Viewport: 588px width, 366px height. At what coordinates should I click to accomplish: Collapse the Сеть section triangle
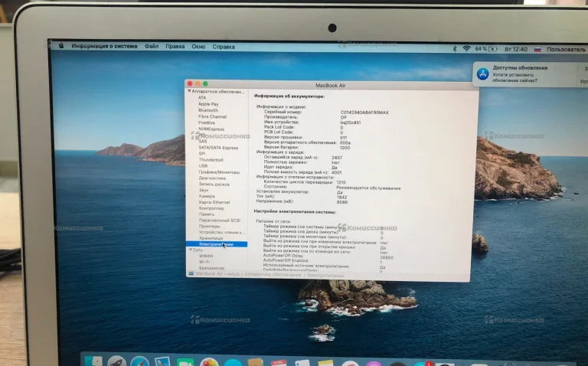point(191,250)
